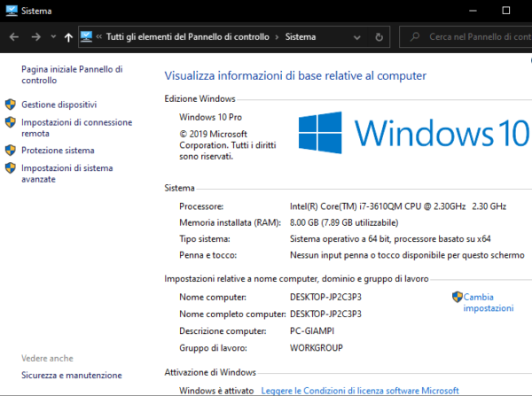Click processor value 'Intel(R) Core(TM) i7-3610QM'
Image resolution: width=532 pixels, height=396 pixels.
(x=398, y=206)
